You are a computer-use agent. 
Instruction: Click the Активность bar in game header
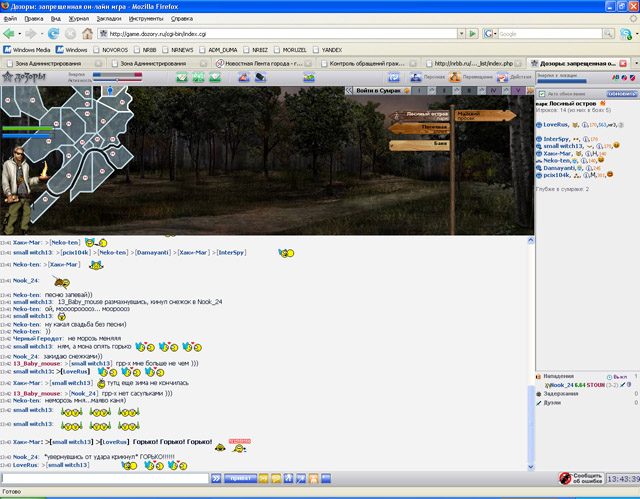[117, 80]
